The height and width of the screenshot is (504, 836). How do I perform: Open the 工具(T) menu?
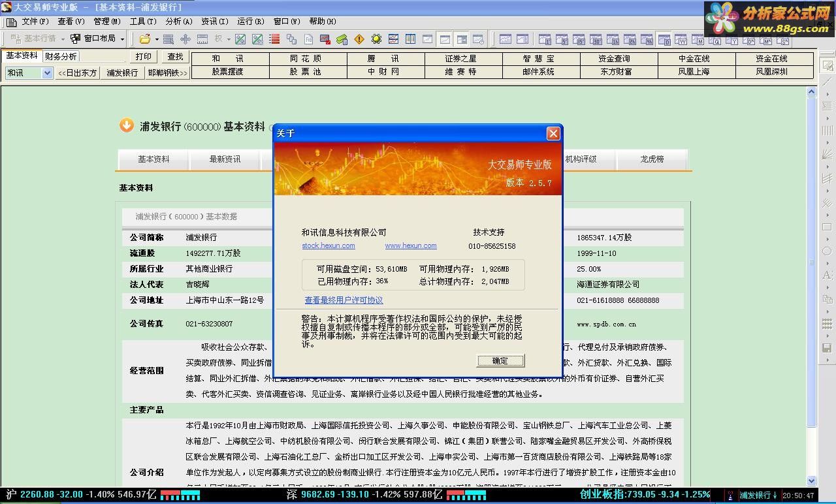coord(142,22)
